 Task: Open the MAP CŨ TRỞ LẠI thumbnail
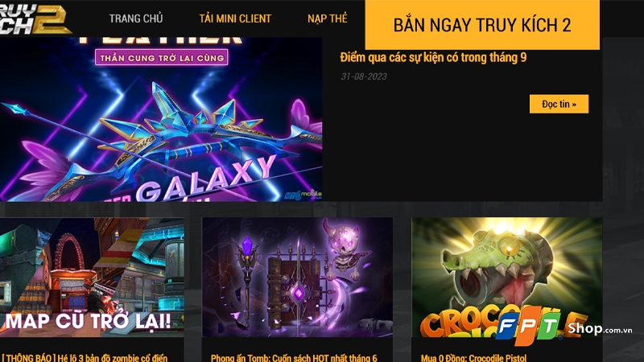[92, 277]
